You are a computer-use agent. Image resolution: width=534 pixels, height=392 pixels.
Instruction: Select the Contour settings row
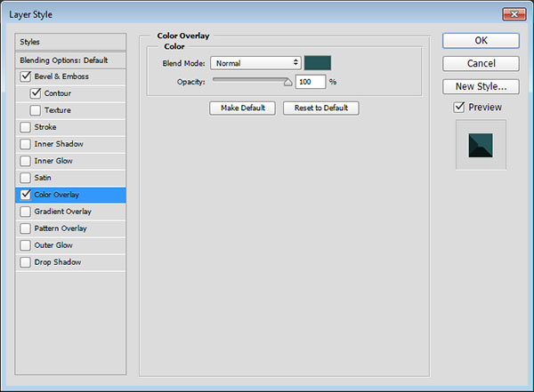click(70, 93)
